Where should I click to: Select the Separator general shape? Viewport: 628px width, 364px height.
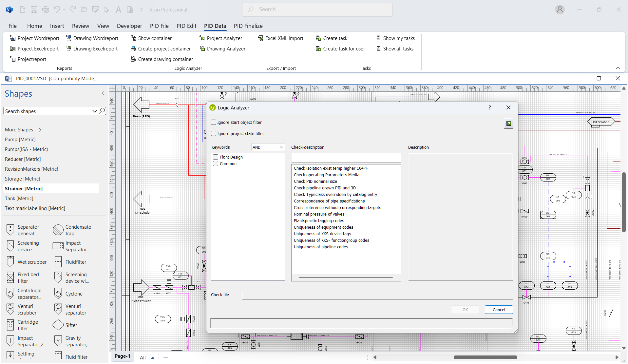[23, 230]
